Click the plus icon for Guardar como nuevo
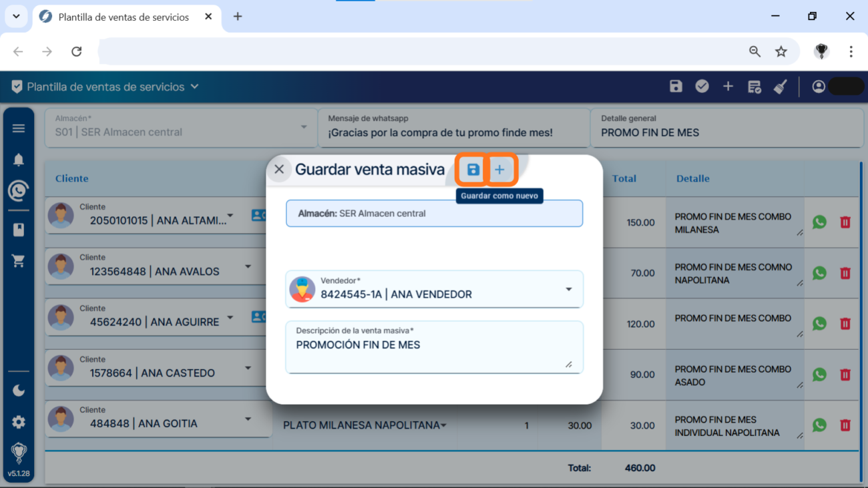The height and width of the screenshot is (488, 868). pyautogui.click(x=499, y=170)
